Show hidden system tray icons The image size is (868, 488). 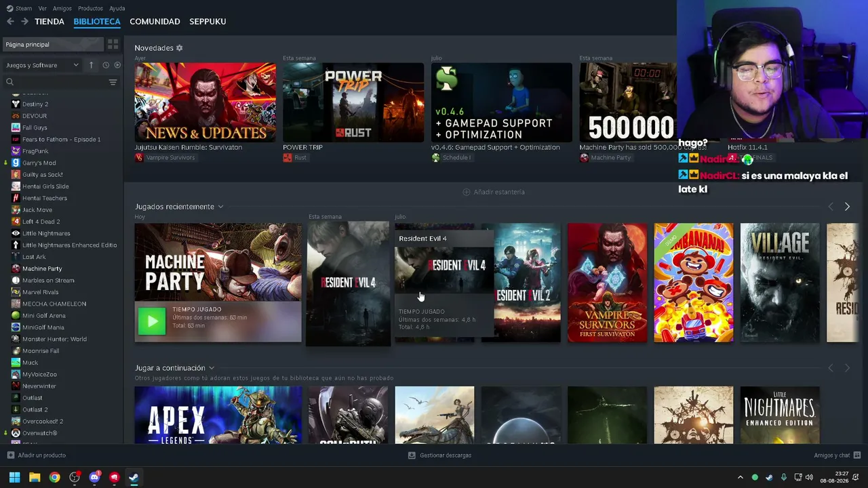pos(740,477)
